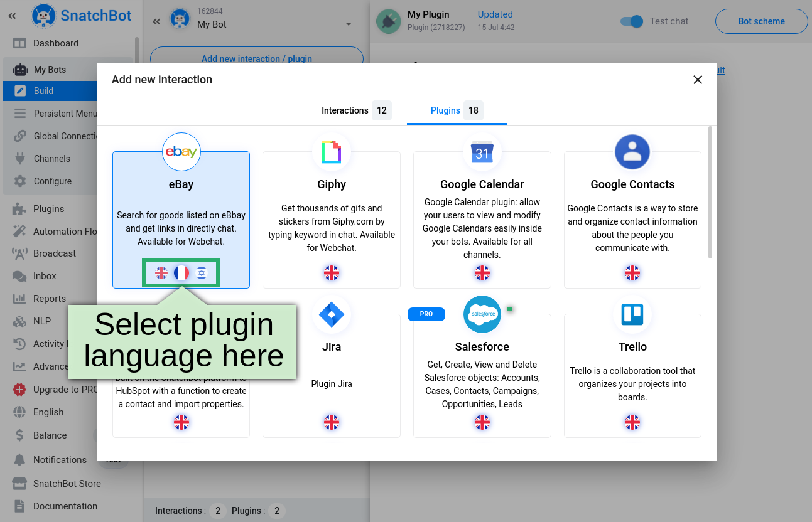Click the My Bot avatar icon

[x=180, y=19]
